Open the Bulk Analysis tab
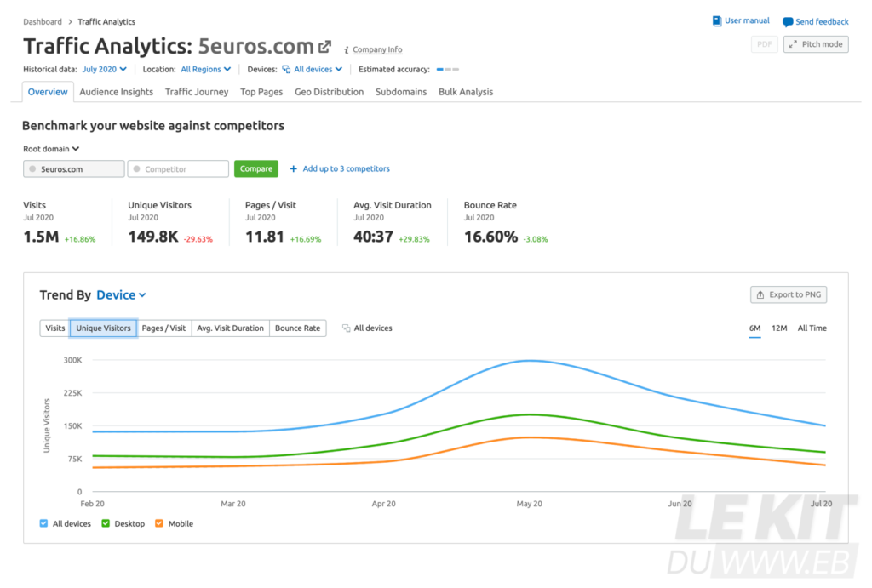The width and height of the screenshot is (872, 588). tap(466, 92)
